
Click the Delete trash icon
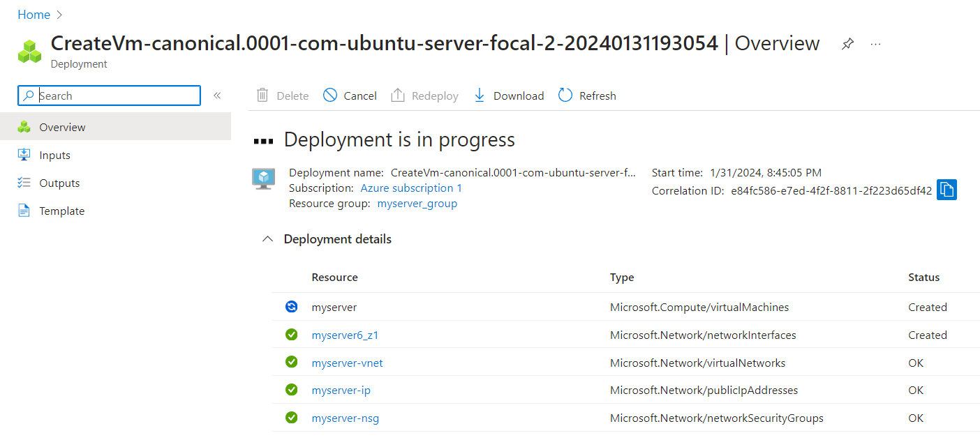coord(262,96)
